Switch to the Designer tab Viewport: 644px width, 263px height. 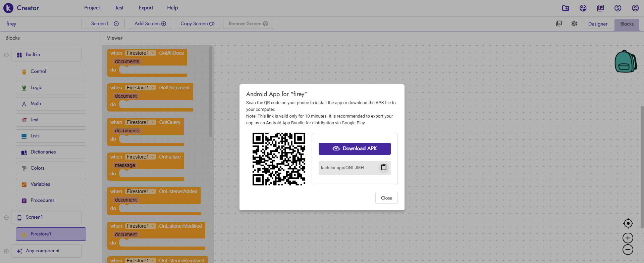point(598,24)
